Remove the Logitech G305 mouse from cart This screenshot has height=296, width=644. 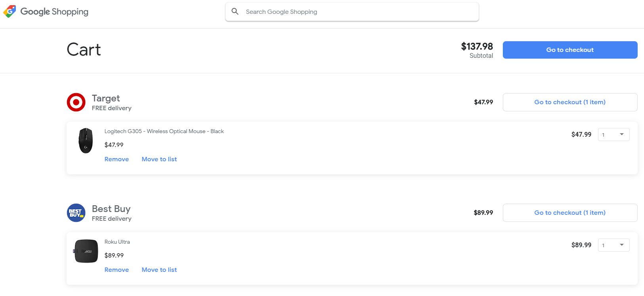point(117,159)
